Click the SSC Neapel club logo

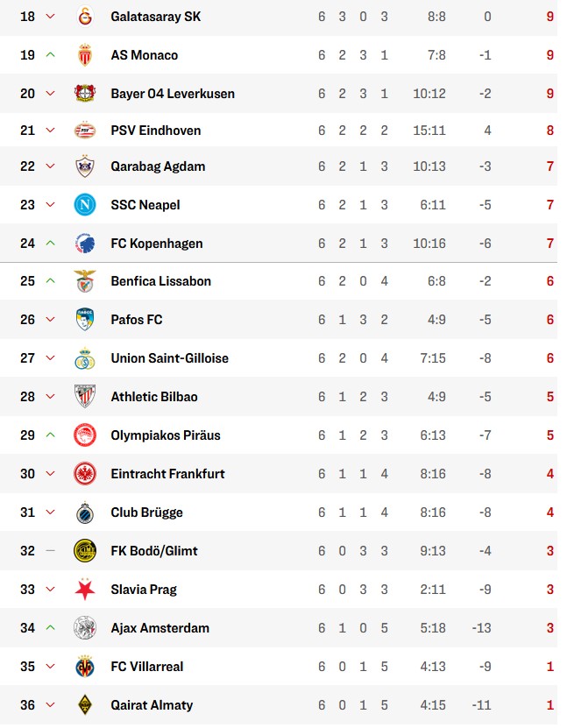[x=85, y=205]
